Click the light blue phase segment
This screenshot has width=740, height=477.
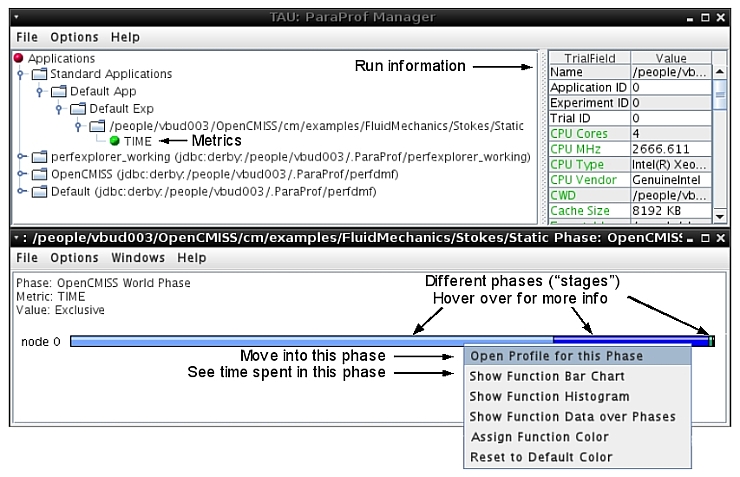point(311,341)
